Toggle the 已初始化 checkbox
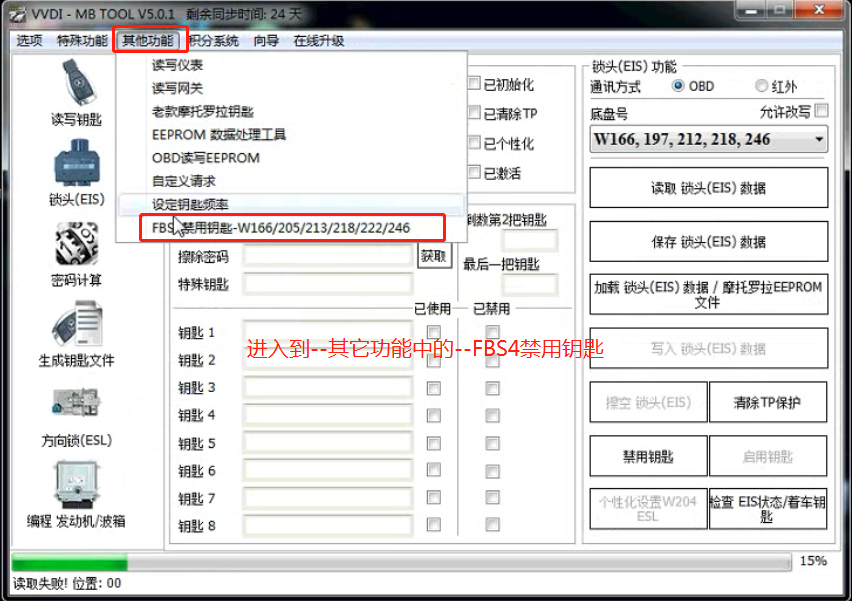852x601 pixels. click(x=474, y=85)
